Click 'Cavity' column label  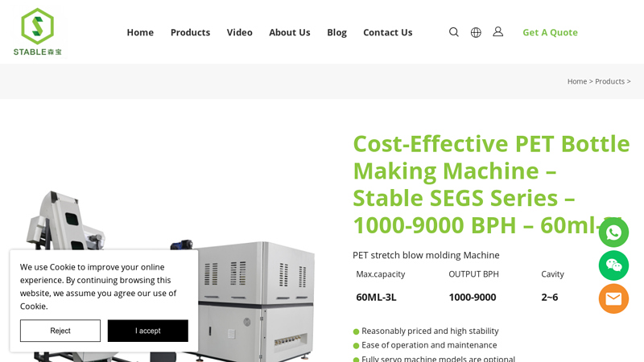pos(552,274)
